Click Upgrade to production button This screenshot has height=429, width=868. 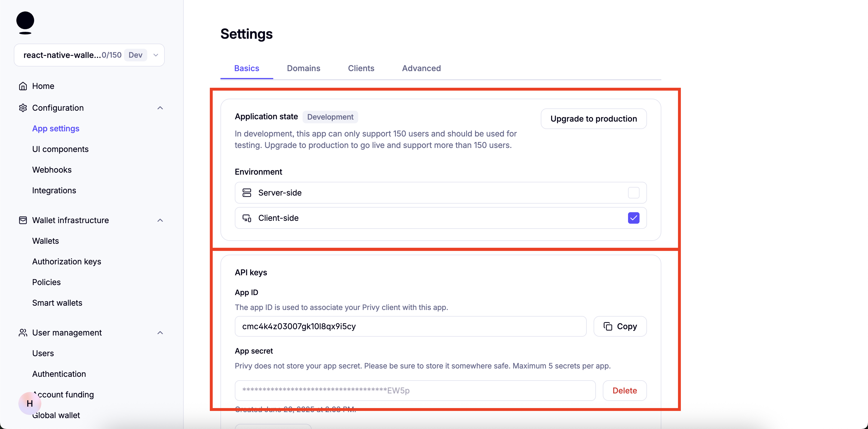[x=593, y=118]
